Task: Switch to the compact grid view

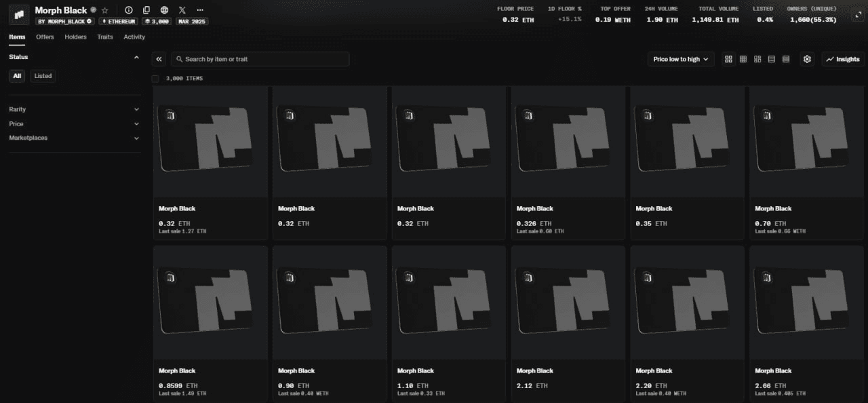Action: (x=743, y=59)
